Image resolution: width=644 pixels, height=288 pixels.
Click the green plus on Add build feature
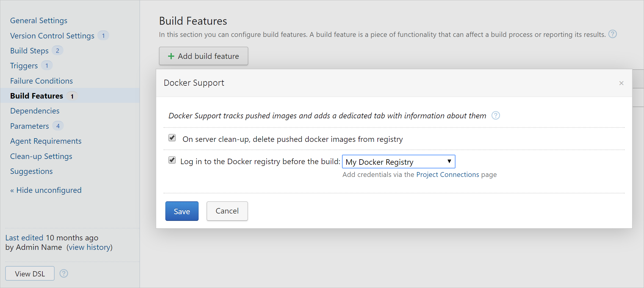click(171, 56)
